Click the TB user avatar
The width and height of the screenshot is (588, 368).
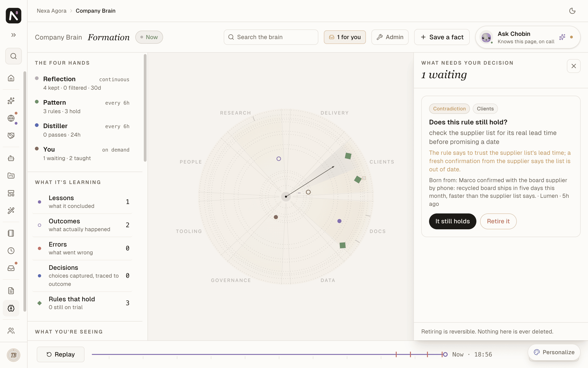pyautogui.click(x=13, y=355)
